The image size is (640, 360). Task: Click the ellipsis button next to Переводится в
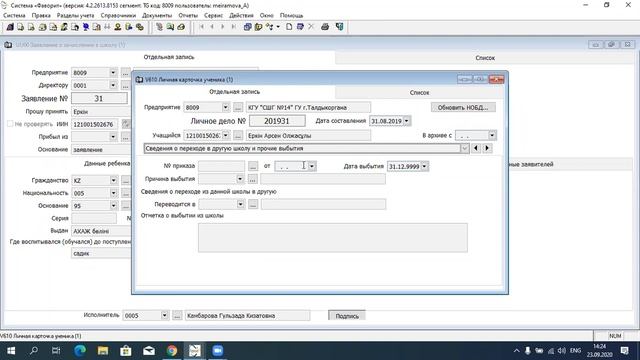coord(253,204)
